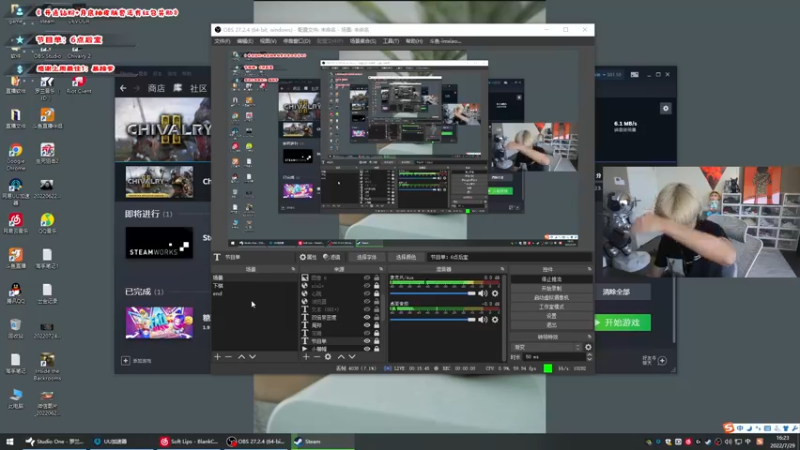
Task: Open desktop audio channel settings gear
Action: pos(495,320)
